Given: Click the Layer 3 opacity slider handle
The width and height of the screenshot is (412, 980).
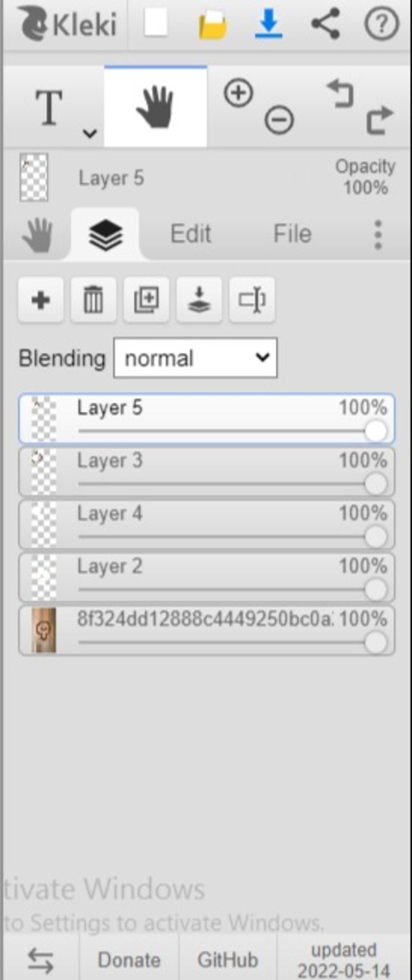Looking at the screenshot, I should (x=376, y=484).
